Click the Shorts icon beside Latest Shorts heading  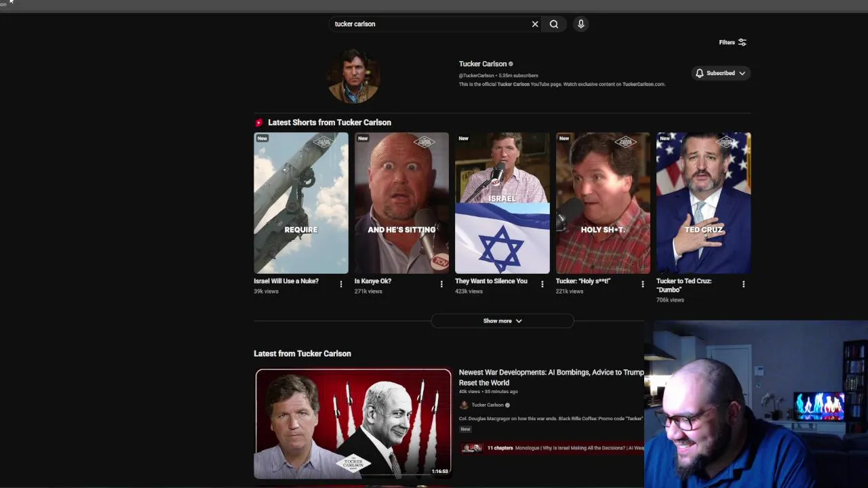(x=258, y=123)
